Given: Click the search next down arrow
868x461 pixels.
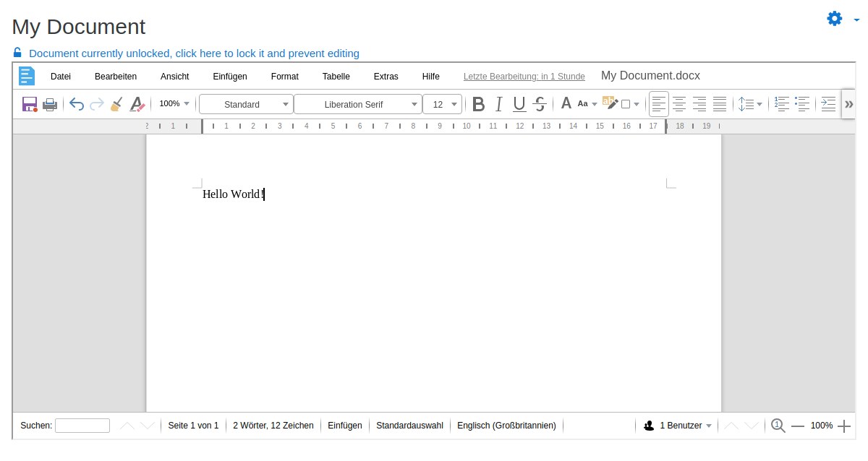Looking at the screenshot, I should [148, 426].
